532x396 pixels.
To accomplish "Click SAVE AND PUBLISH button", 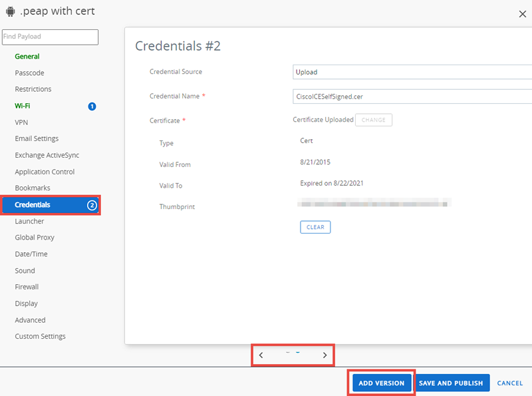I will 451,383.
